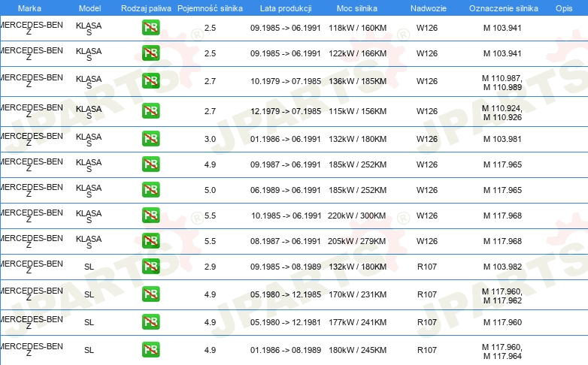Select engine code M 103.981
Screen dimensions: 588x365
click(502, 139)
